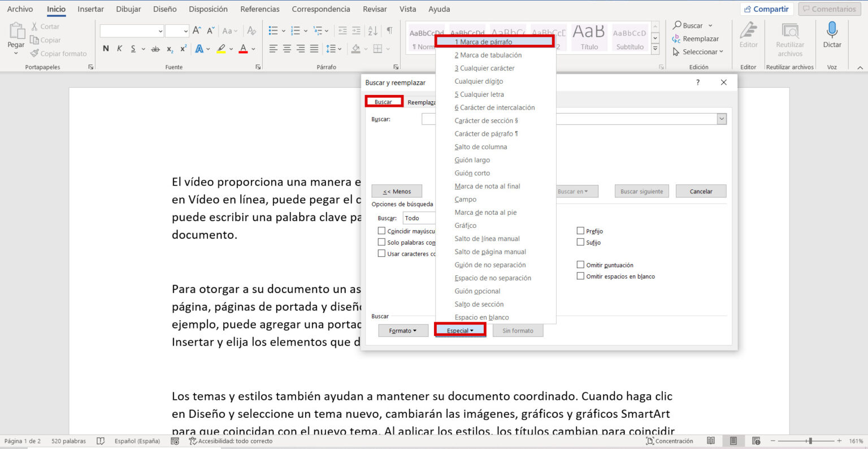The width and height of the screenshot is (868, 449).
Task: Click the Buscar siguiente button
Action: point(641,192)
